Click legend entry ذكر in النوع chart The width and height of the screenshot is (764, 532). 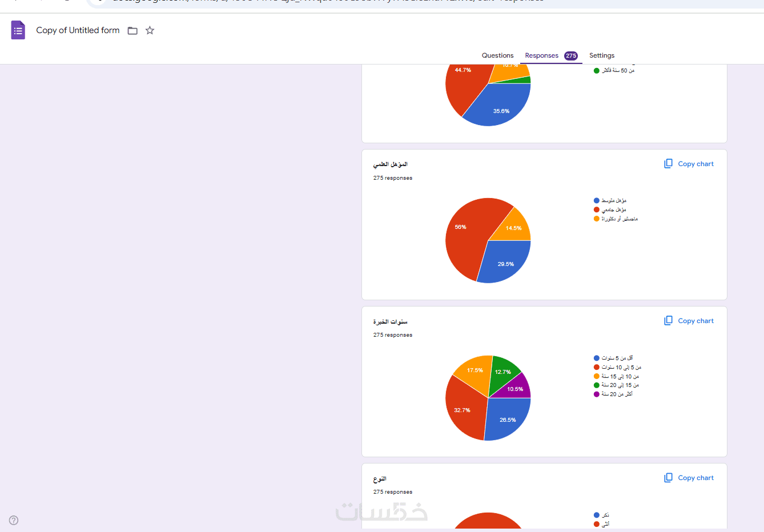[601, 515]
